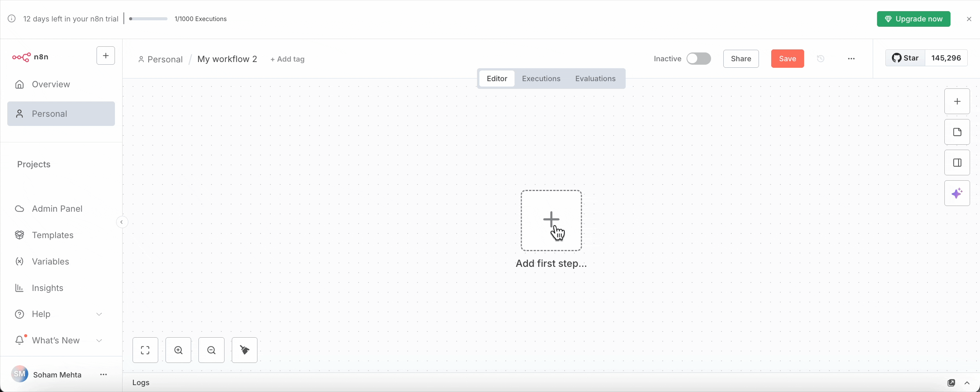
Task: Open the Evaluations tab
Action: click(x=595, y=78)
